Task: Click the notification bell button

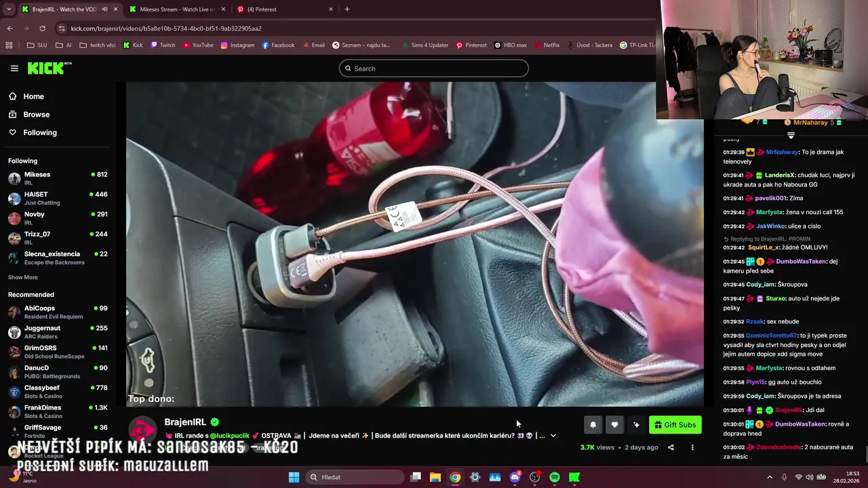Action: tap(593, 425)
